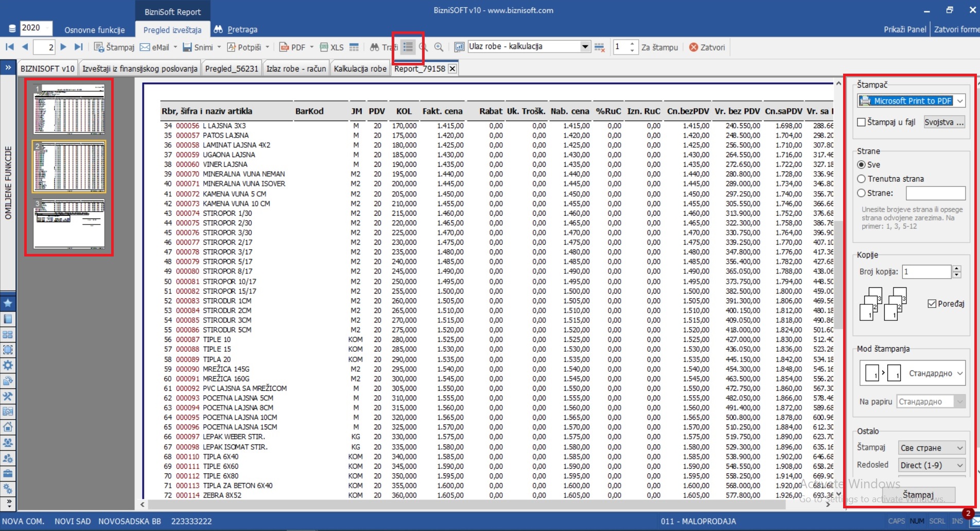This screenshot has width=980, height=531.
Task: Close the report with the Zatvori button
Action: click(707, 47)
